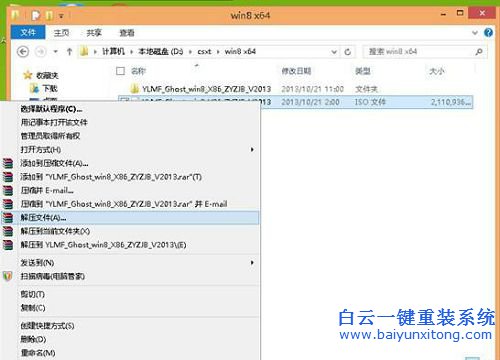Click WinRAR icon beside 添加到压缩文件(A)
The width and height of the screenshot is (500, 360).
8,163
